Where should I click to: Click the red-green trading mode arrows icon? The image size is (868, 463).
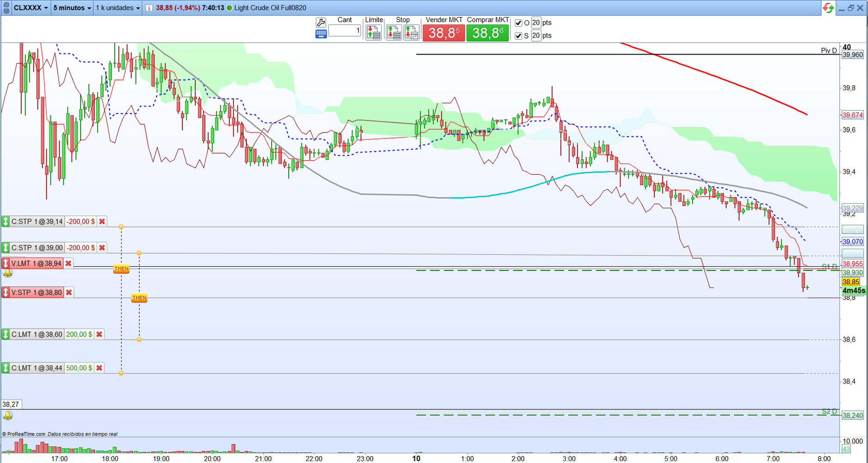[828, 8]
